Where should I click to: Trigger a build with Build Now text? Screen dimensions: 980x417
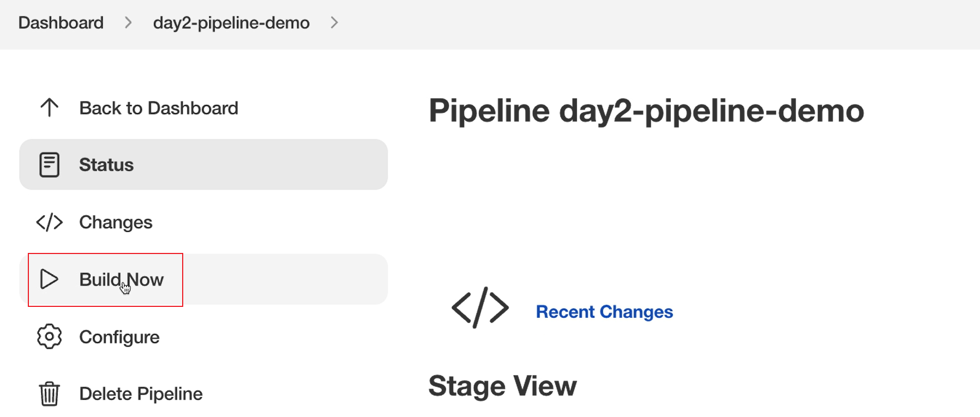pos(122,279)
